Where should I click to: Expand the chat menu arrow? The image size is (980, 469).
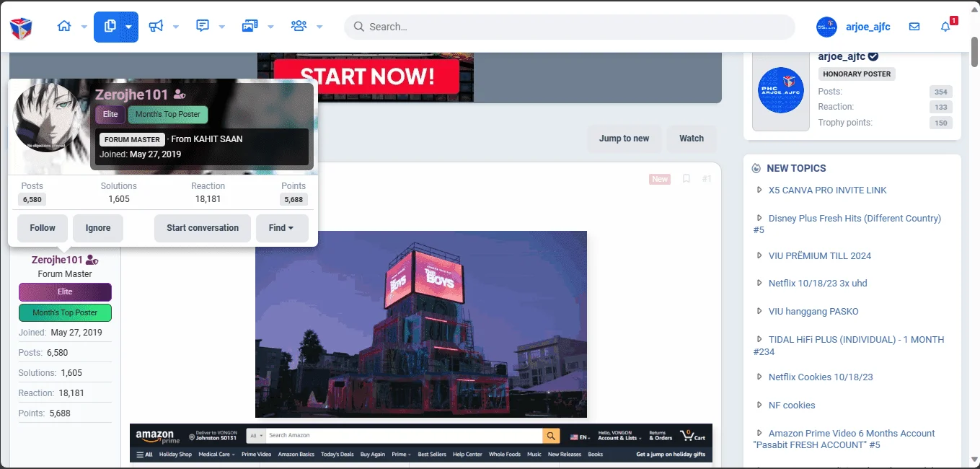222,27
